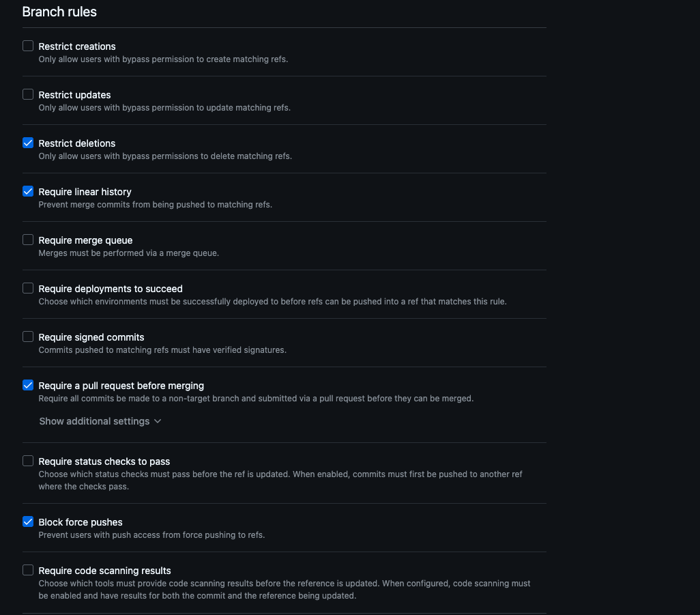Disable the Require linear history checkbox
The width and height of the screenshot is (700, 615).
click(28, 191)
